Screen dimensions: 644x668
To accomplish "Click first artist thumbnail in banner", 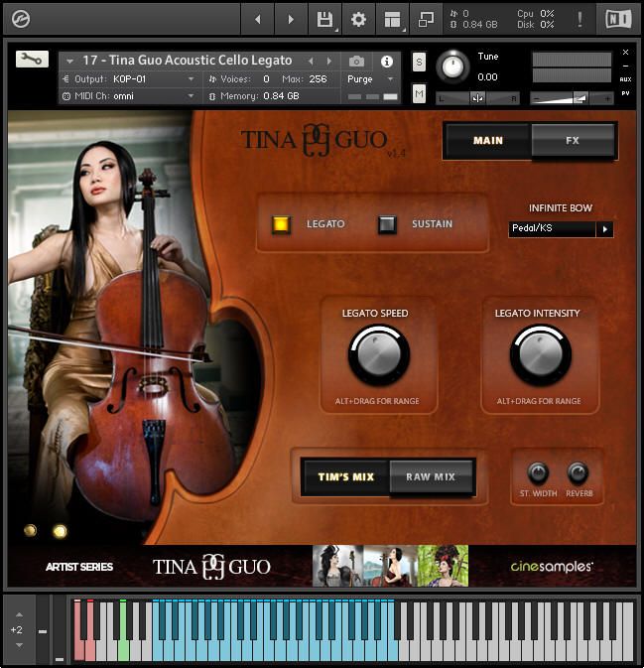I will 338,566.
